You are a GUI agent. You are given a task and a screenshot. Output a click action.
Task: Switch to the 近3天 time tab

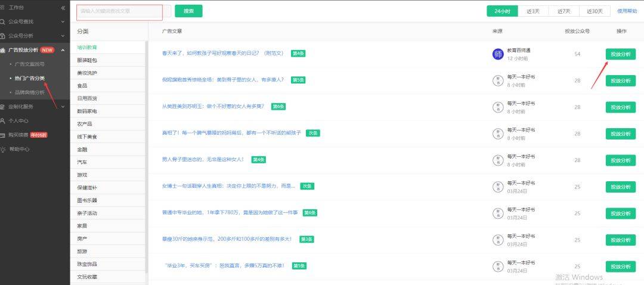pos(533,11)
